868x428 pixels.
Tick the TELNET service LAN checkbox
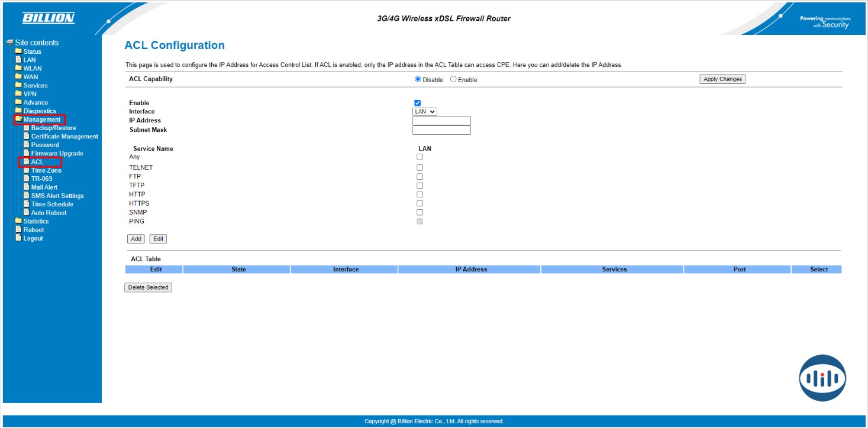pos(420,167)
